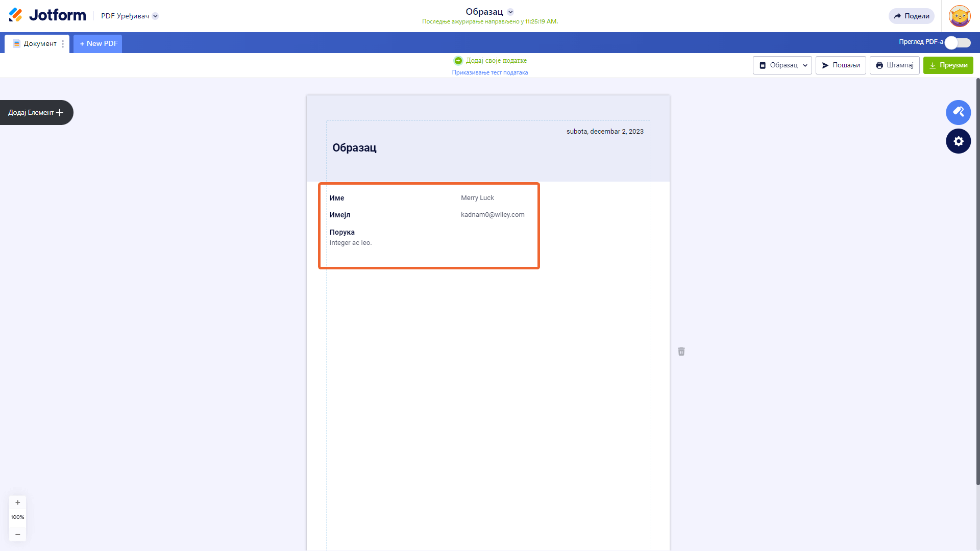Click the zoom in plus icon
Image resolution: width=980 pixels, height=551 pixels.
pos(17,503)
